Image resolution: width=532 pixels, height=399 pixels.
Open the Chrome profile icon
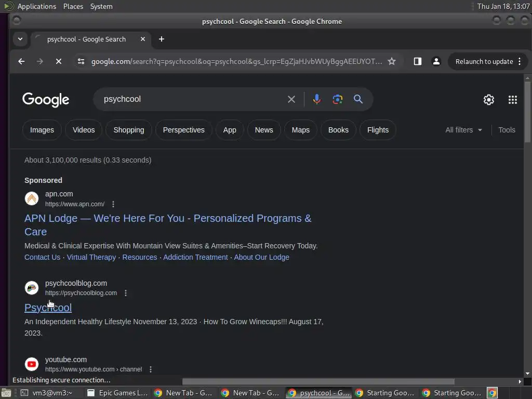pos(436,61)
